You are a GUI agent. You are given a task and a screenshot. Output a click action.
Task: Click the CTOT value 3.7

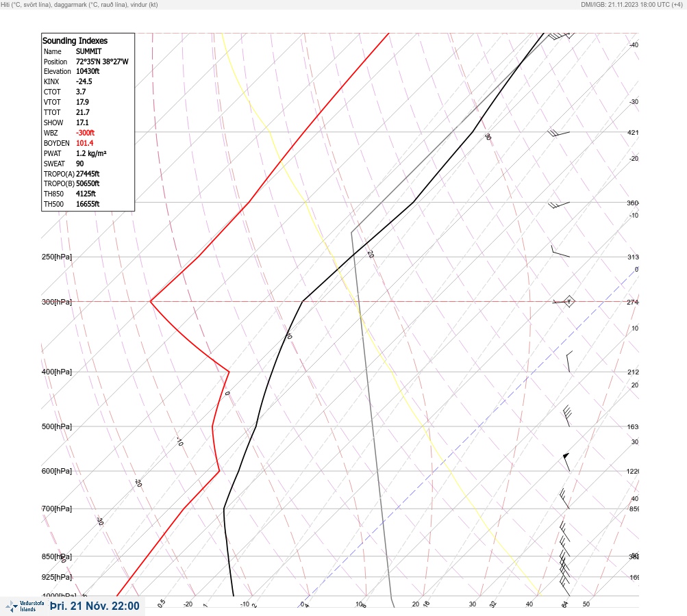(x=81, y=92)
